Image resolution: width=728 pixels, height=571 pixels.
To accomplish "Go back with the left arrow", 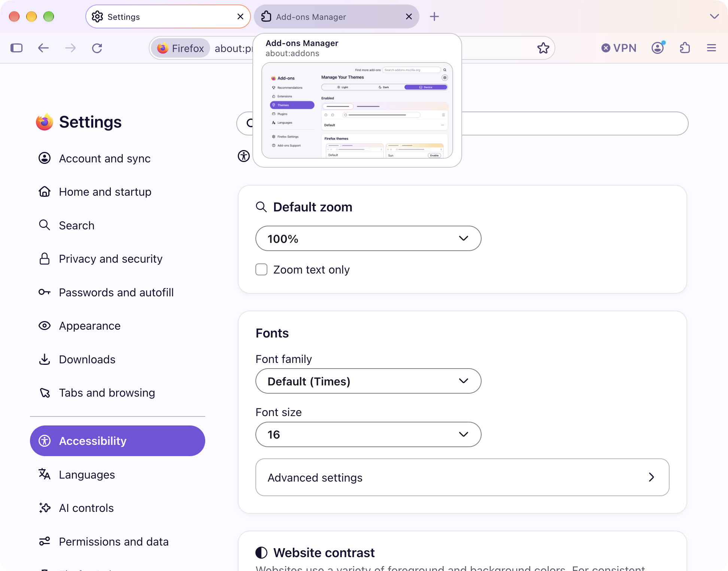I will (43, 48).
